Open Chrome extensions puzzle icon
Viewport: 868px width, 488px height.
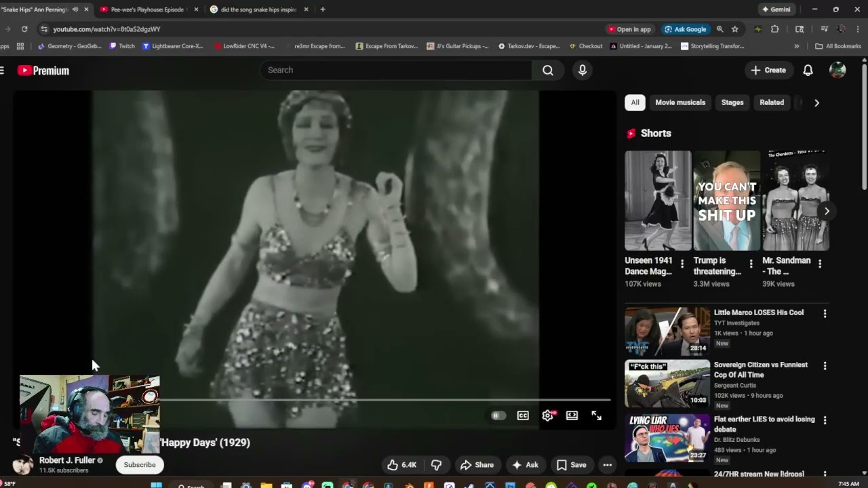point(774,29)
